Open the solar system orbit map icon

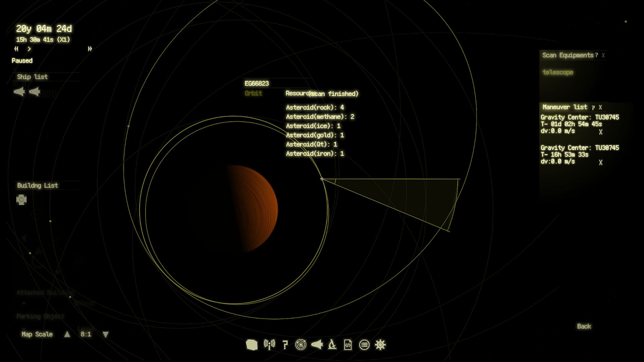click(301, 345)
